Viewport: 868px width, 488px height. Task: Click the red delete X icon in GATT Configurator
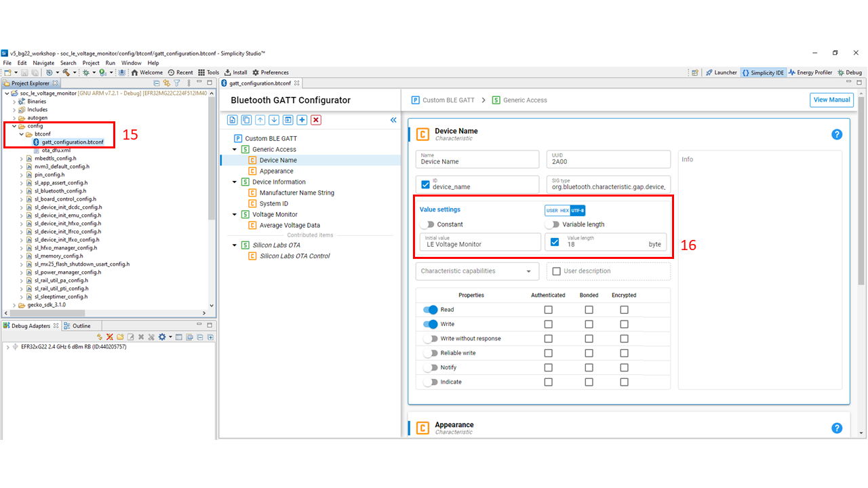316,120
